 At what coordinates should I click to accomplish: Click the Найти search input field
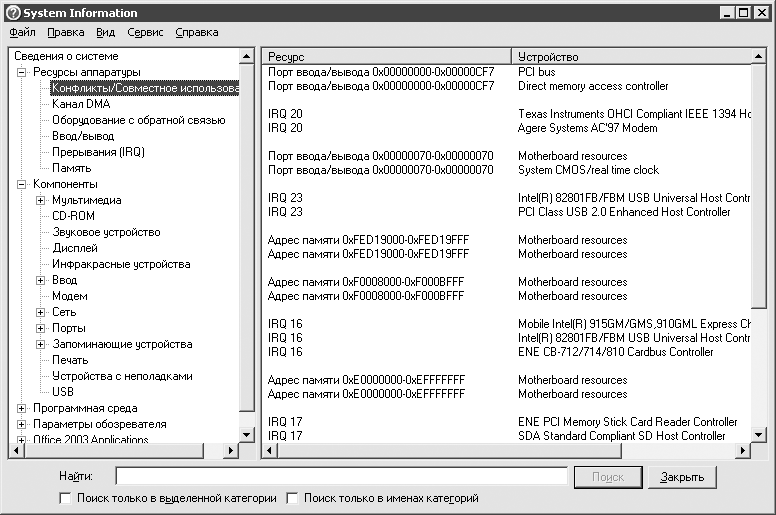click(340, 477)
